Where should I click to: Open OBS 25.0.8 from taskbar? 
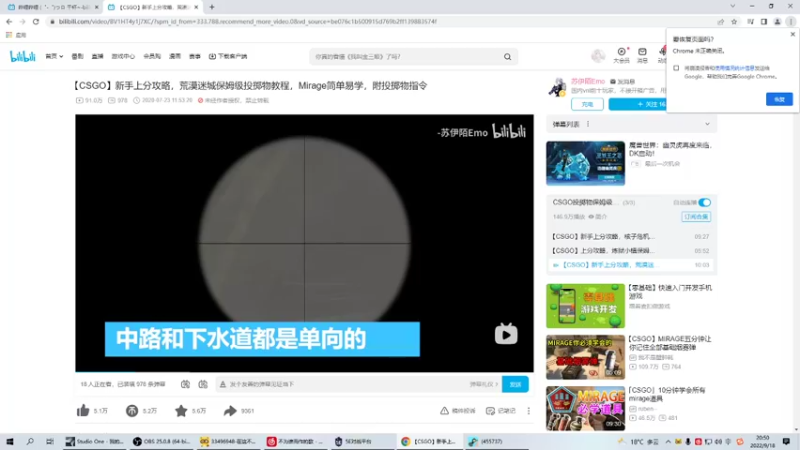pos(162,442)
